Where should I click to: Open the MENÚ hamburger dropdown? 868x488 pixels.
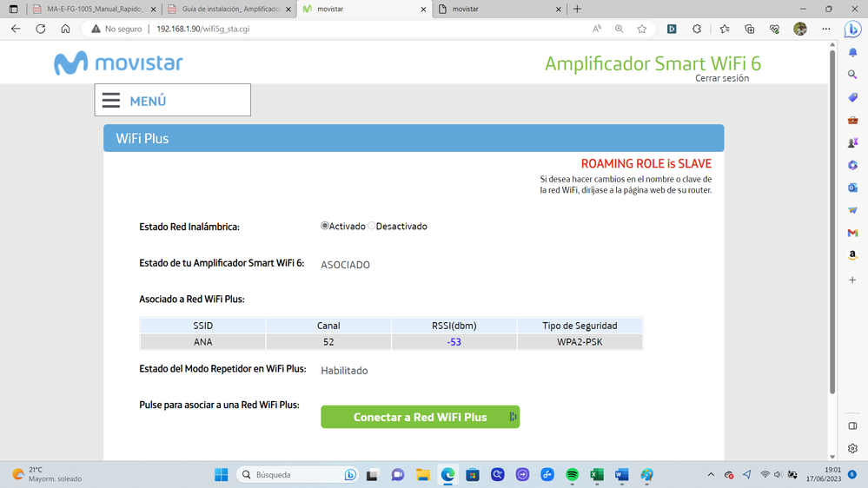click(172, 101)
